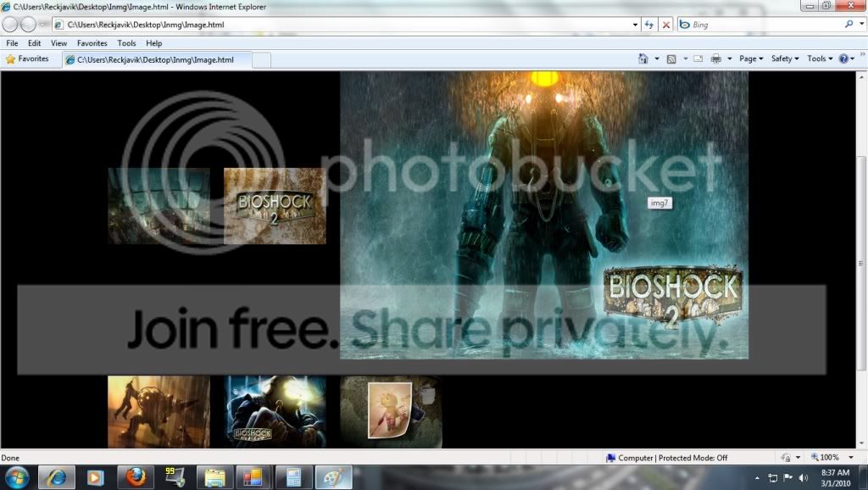The height and width of the screenshot is (490, 868).
Task: Open the Page dropdown menu
Action: click(x=751, y=58)
